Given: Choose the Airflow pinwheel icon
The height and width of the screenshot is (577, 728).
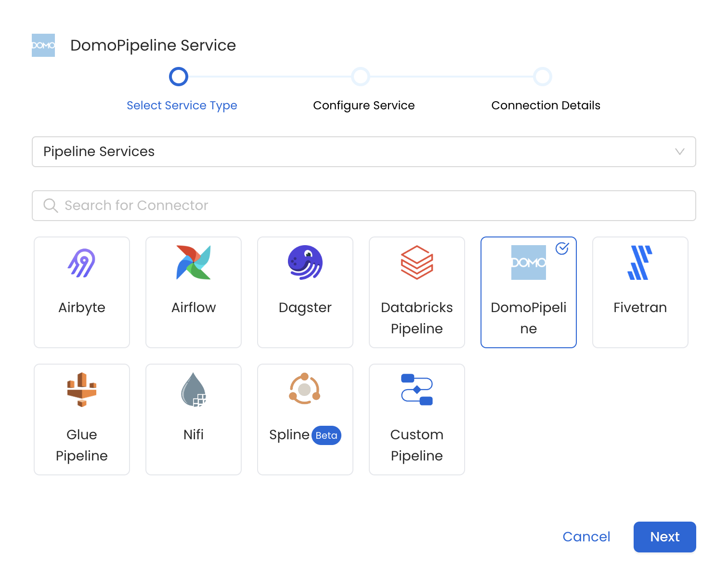Looking at the screenshot, I should pos(194,263).
